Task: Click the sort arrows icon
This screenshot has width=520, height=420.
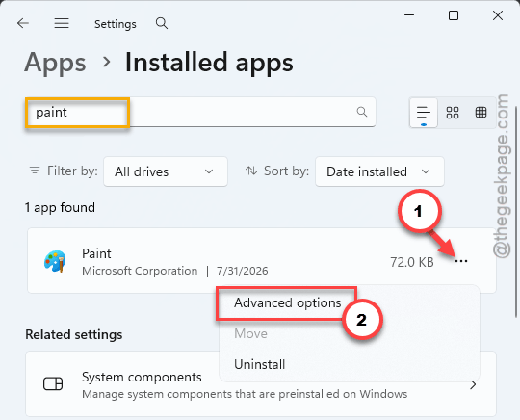Action: click(x=251, y=171)
